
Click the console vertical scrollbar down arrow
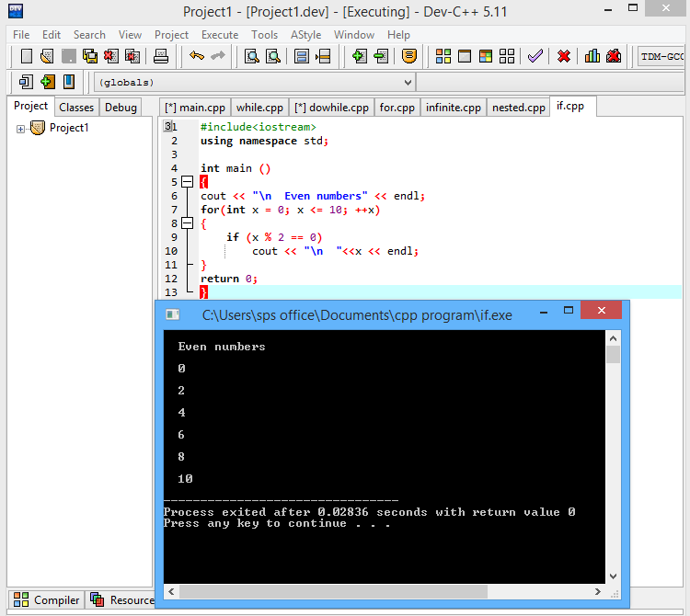pyautogui.click(x=613, y=576)
